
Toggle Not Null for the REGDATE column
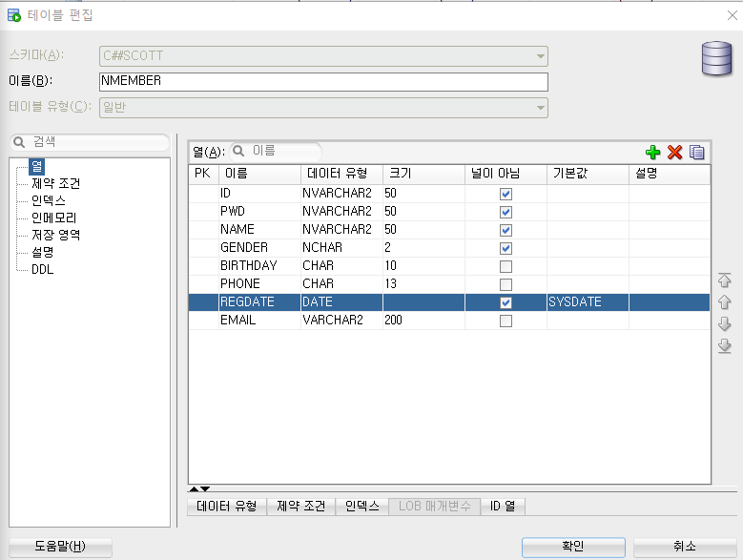pos(506,302)
